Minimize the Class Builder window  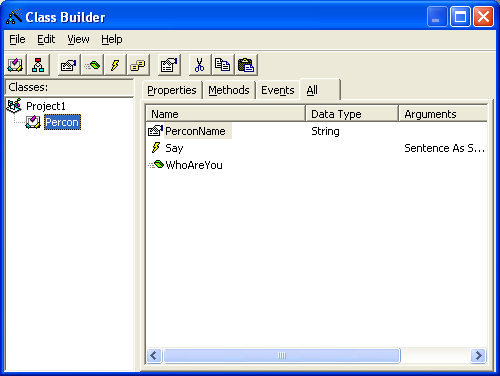point(437,17)
